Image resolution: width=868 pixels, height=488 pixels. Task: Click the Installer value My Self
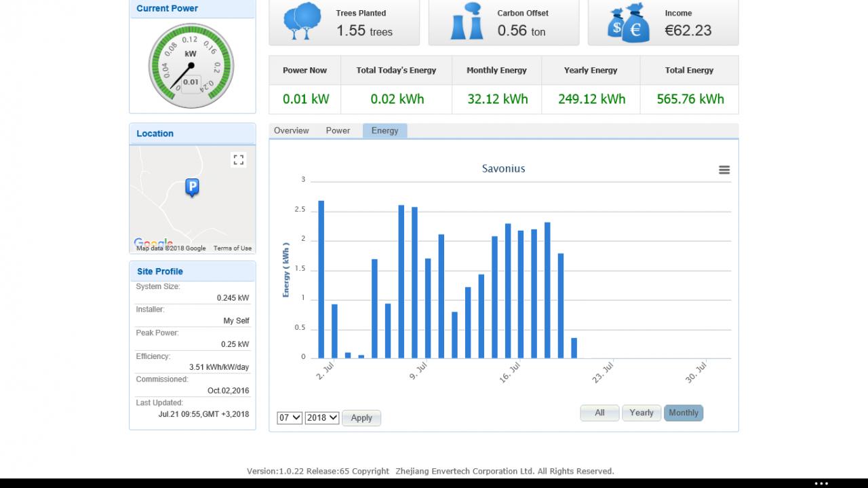[236, 321]
